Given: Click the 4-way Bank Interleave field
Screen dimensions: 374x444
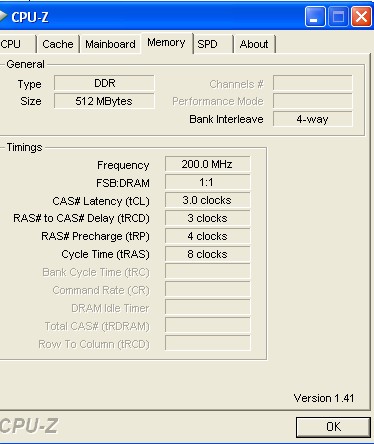Looking at the screenshot, I should coord(313,119).
